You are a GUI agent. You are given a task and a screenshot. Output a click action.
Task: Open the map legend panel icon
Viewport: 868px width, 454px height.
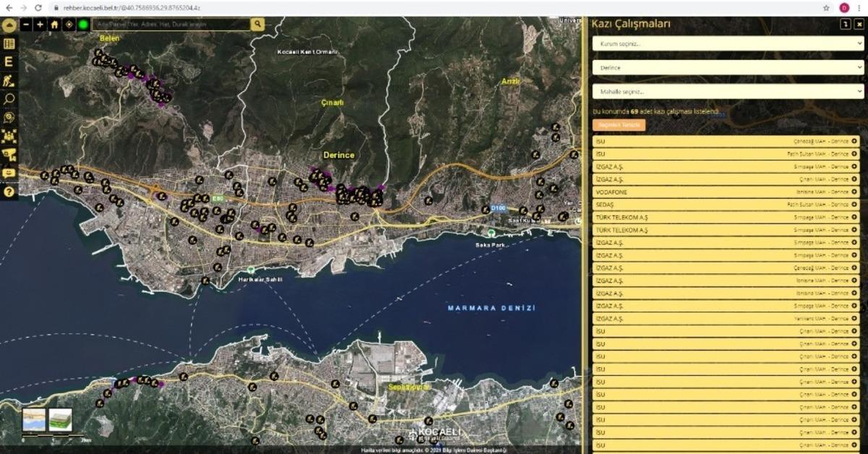click(9, 42)
